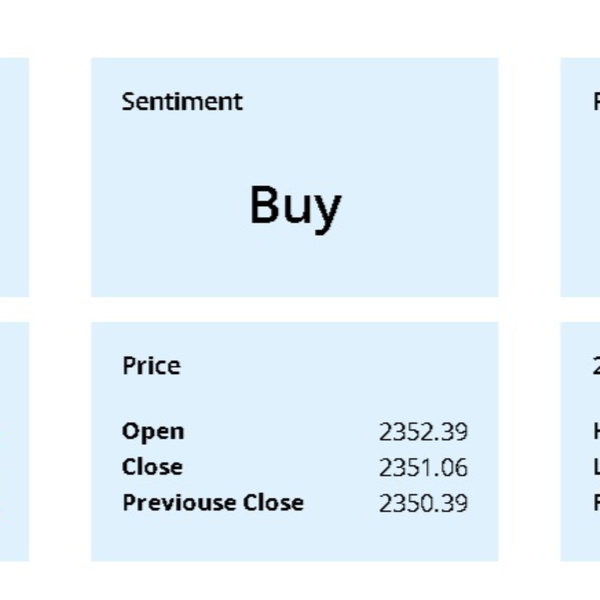Click the cut-off heading right of Sentiment
This screenshot has height=600, width=600.
[596, 102]
